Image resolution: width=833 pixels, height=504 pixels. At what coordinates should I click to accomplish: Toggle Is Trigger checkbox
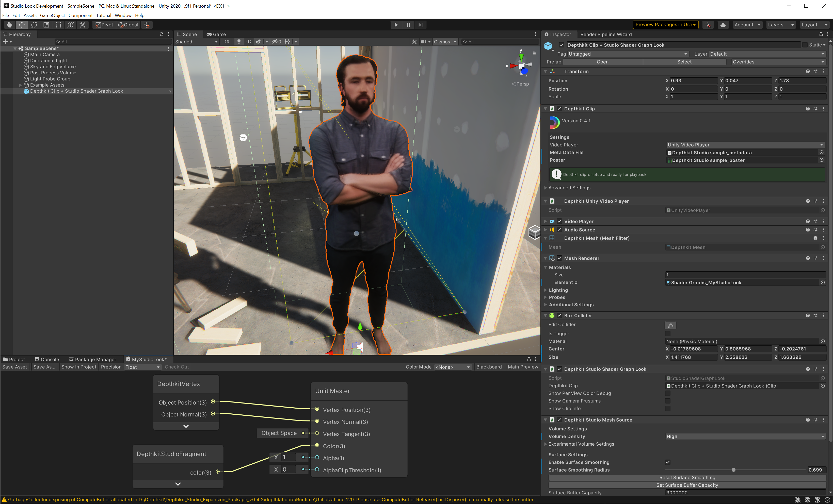click(667, 333)
